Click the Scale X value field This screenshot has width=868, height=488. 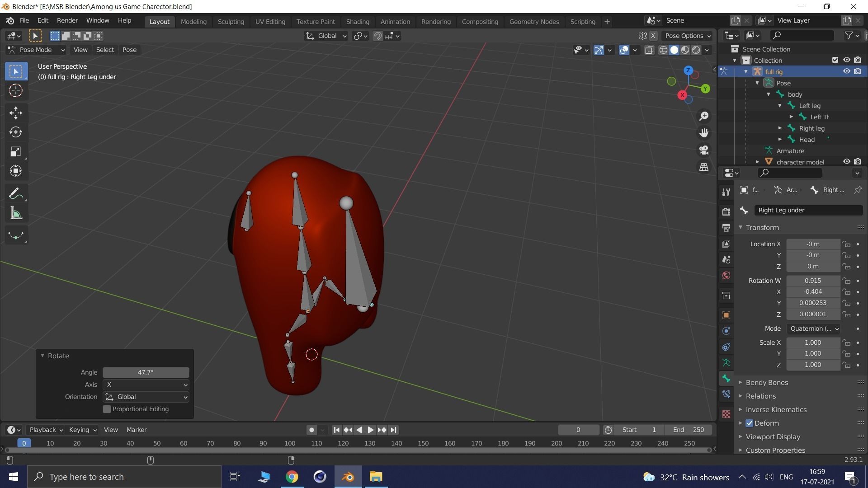[x=813, y=343]
